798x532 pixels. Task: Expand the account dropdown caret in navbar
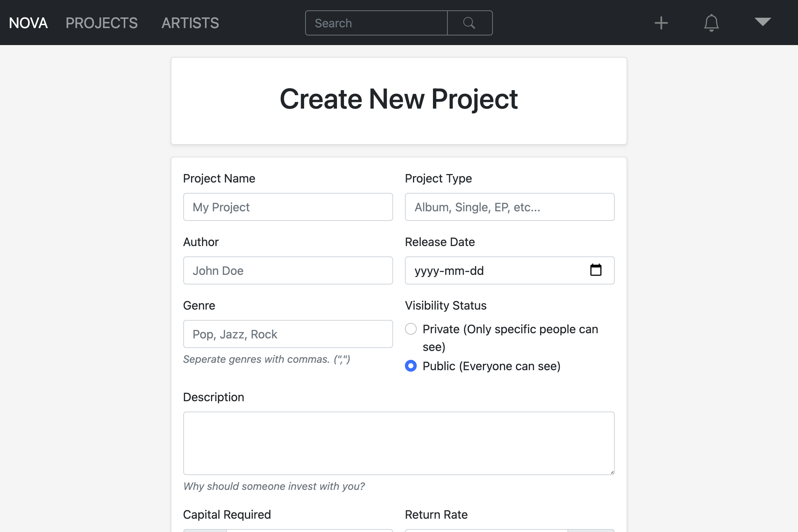763,22
